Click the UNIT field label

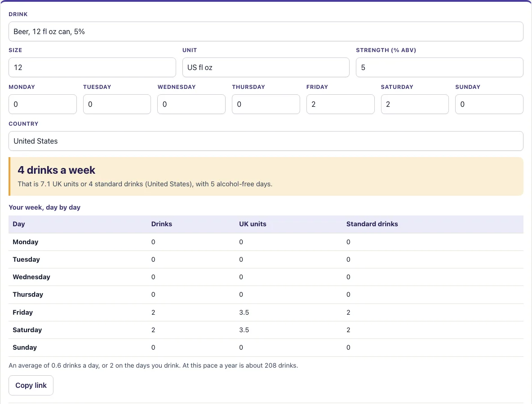190,50
